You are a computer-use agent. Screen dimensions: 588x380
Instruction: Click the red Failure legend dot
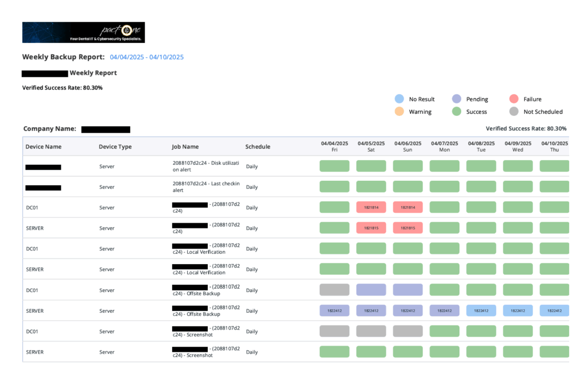pyautogui.click(x=514, y=99)
